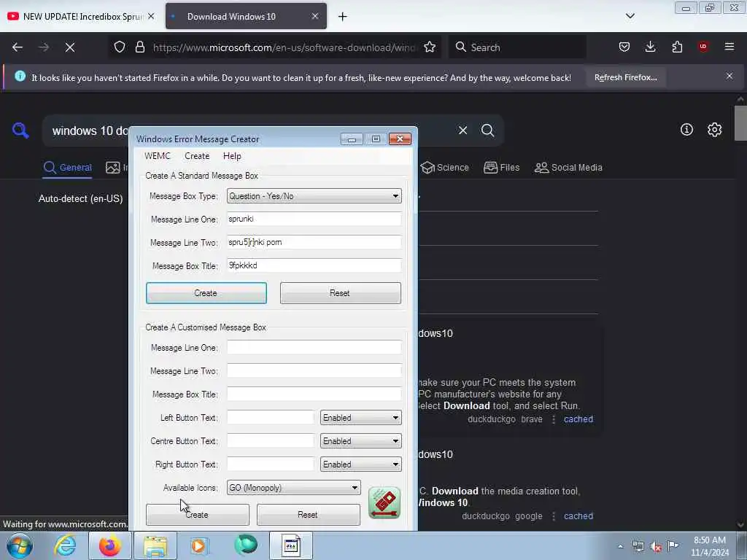Expand the Available Icons dropdown
Screen dimensions: 747x560
(x=293, y=488)
